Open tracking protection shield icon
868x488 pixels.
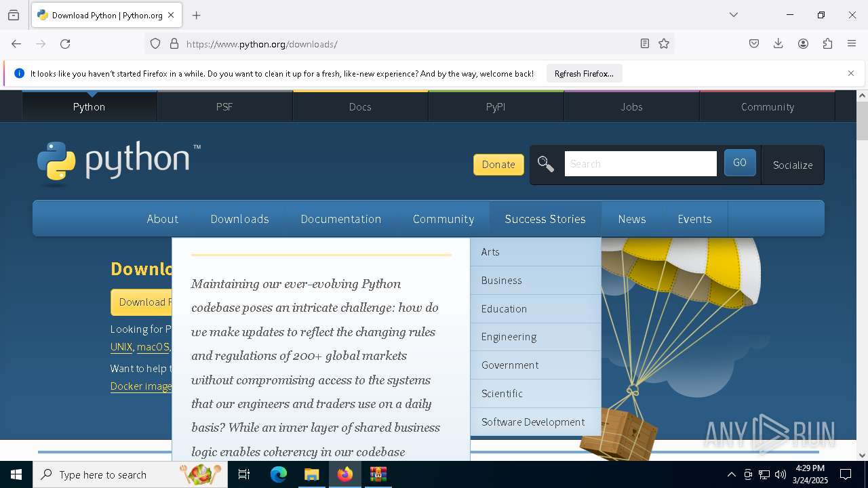pos(155,44)
